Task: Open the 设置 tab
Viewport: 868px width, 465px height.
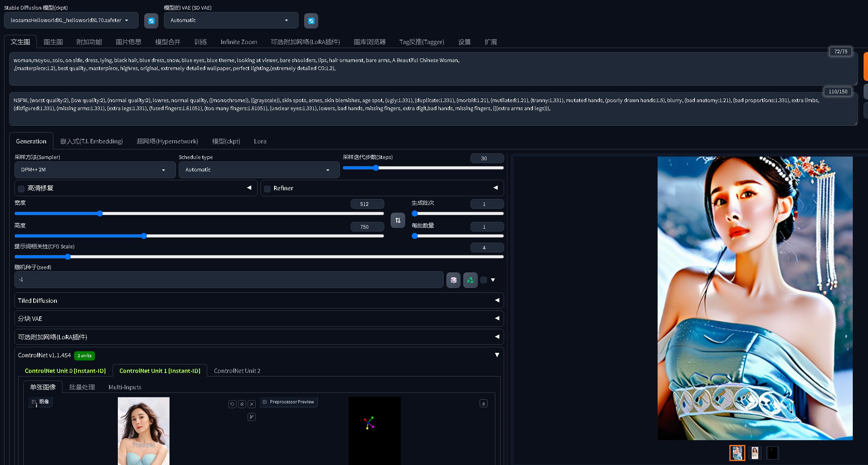Action: click(464, 42)
